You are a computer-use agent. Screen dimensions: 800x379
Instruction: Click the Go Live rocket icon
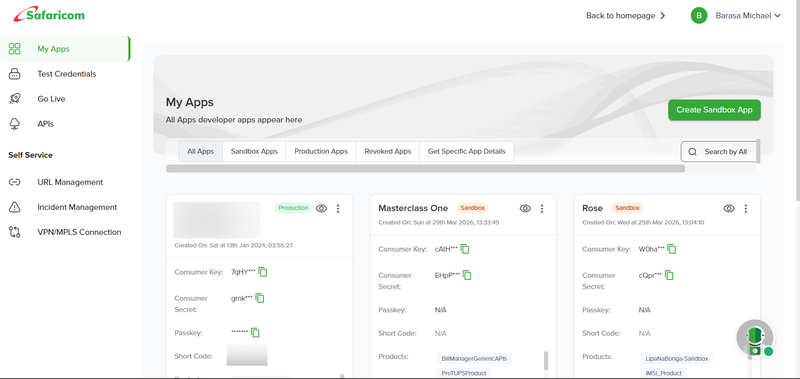click(15, 99)
